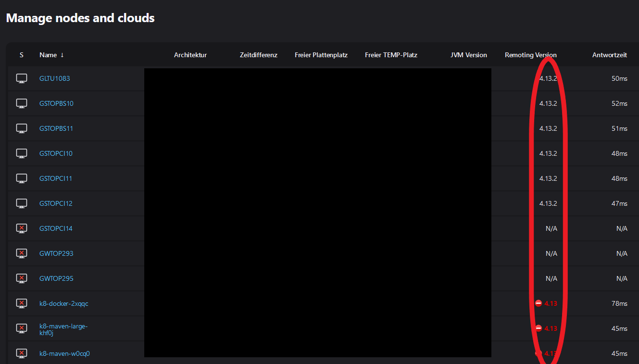Open the GLTU1083 node link
639x364 pixels.
55,78
